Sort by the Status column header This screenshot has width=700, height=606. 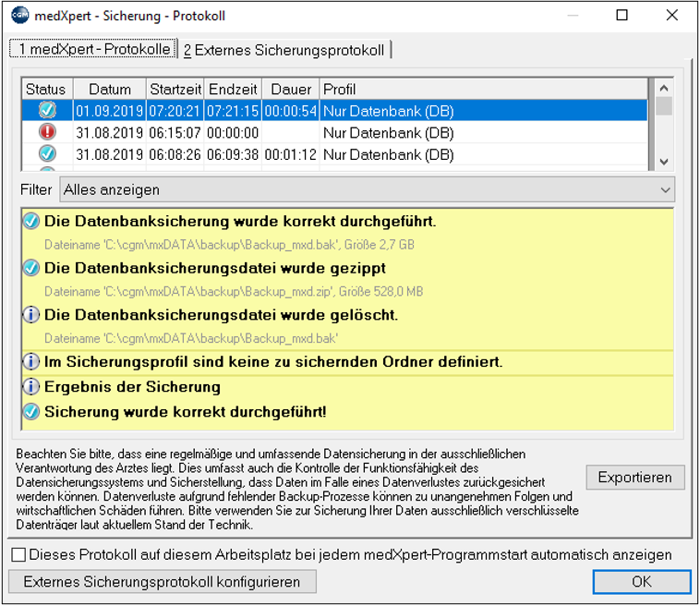click(47, 89)
